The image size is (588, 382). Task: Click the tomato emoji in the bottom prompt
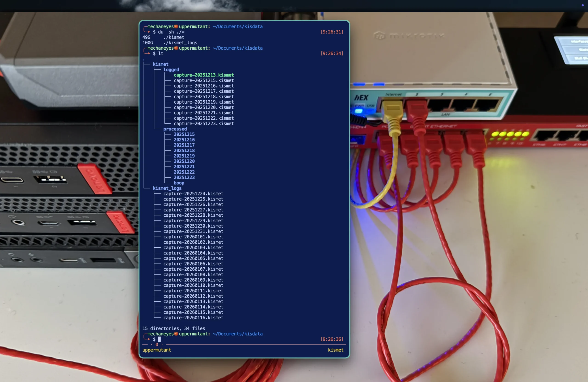176,334
